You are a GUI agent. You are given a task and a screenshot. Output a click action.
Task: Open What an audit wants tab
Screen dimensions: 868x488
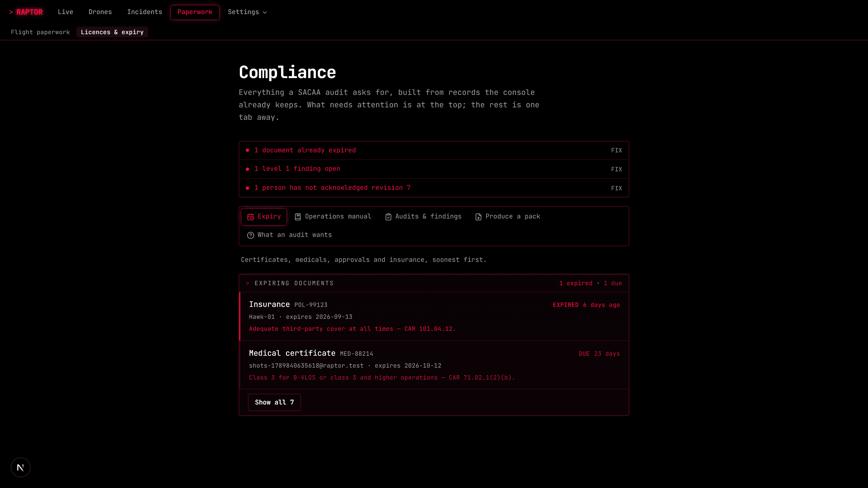[289, 235]
